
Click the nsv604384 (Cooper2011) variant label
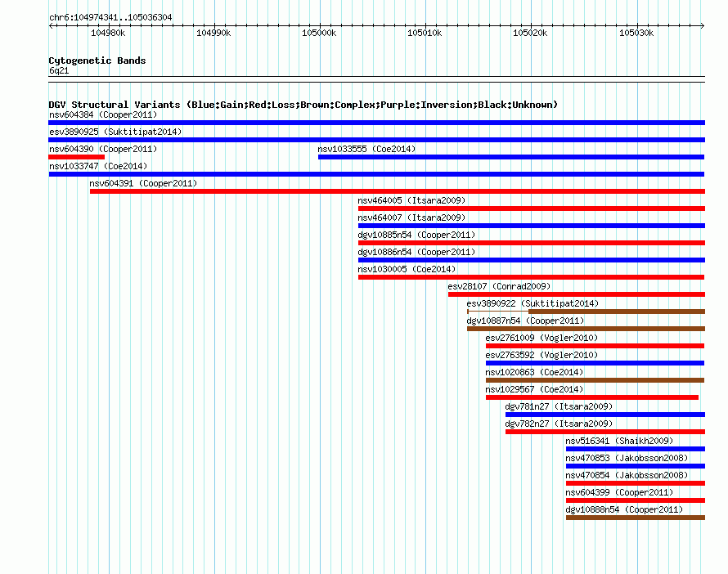click(103, 114)
